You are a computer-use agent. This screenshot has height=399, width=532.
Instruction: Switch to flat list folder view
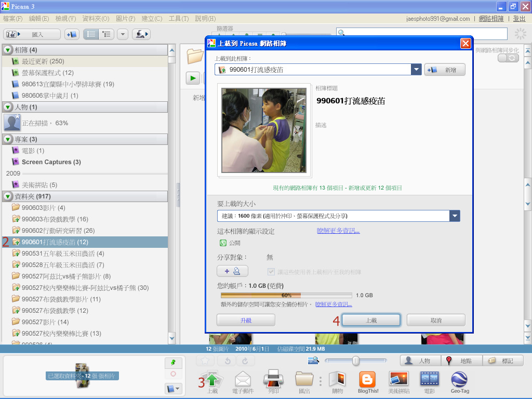click(91, 34)
